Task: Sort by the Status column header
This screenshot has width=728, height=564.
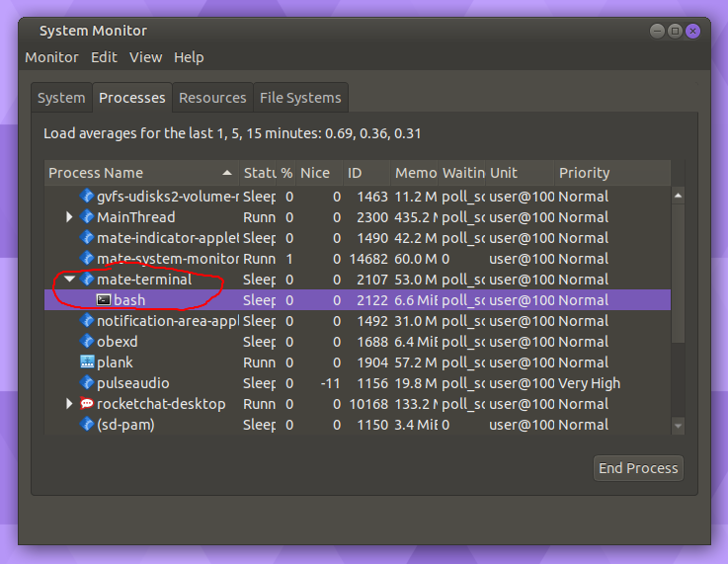Action: click(258, 173)
